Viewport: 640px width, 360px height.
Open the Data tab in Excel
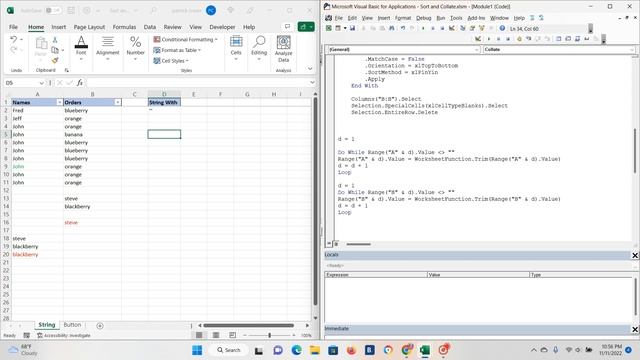click(150, 27)
